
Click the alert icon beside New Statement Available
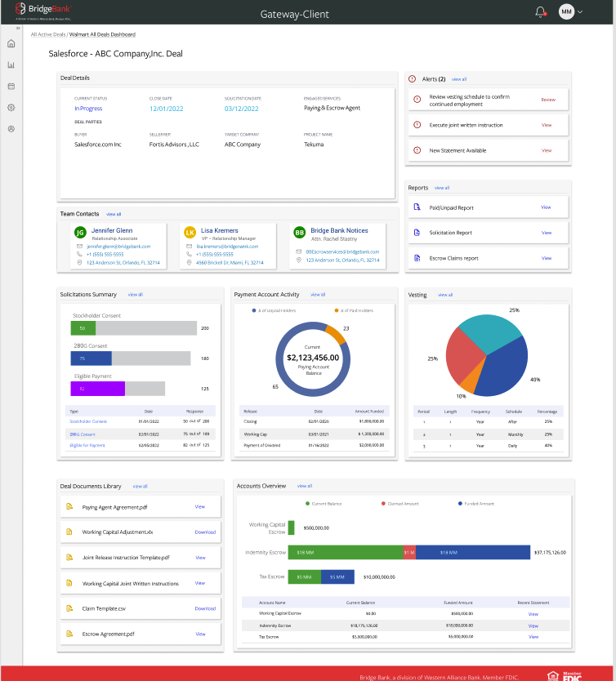417,150
